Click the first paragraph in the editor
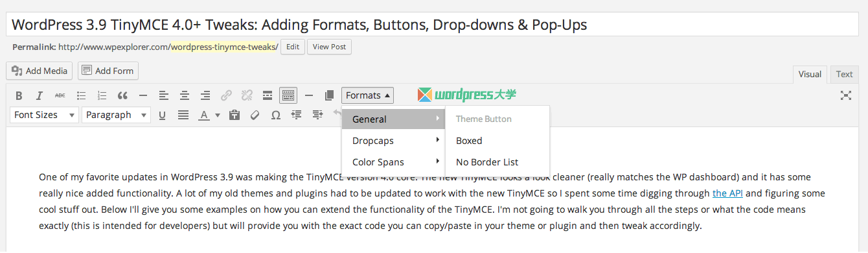 coord(432,201)
